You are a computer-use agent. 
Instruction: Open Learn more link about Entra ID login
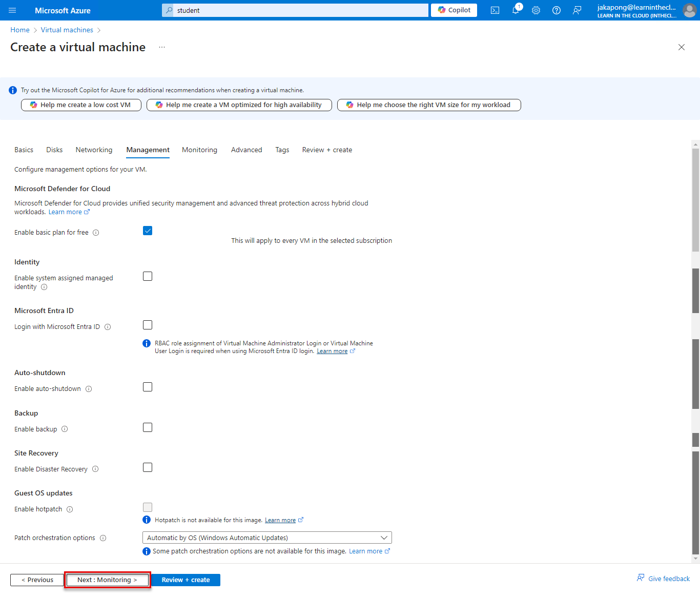click(336, 352)
